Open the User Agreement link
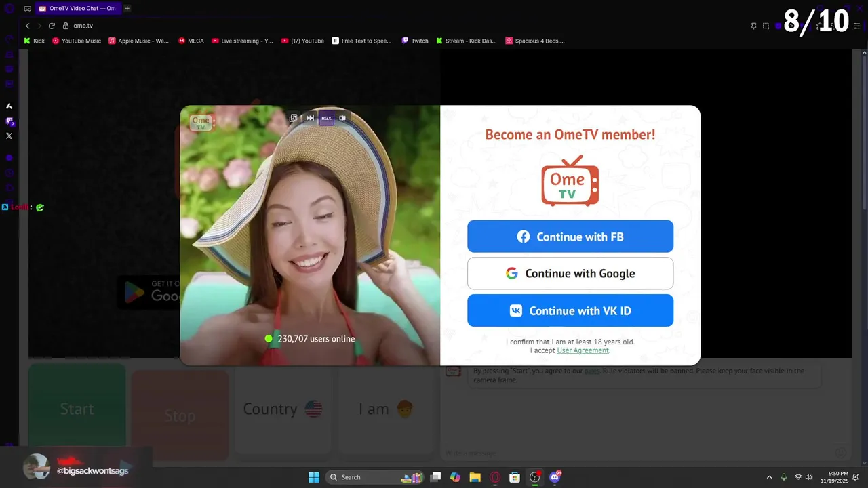Screen dimensions: 868x488 click(583, 350)
